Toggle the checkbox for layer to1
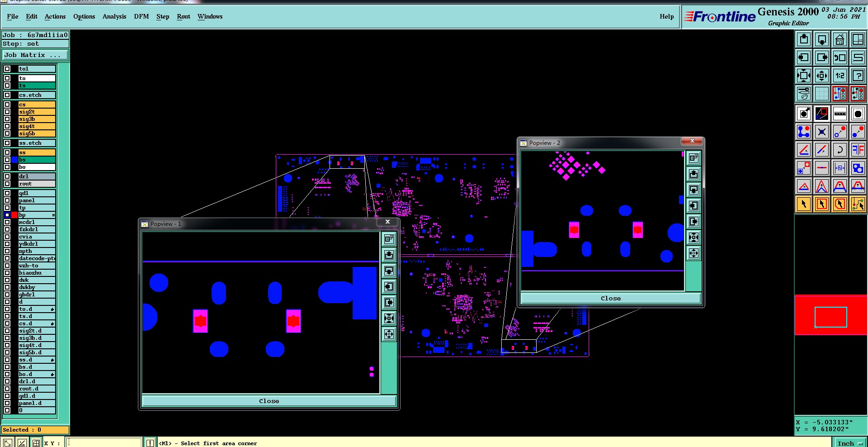This screenshot has width=868, height=447. click(x=7, y=69)
